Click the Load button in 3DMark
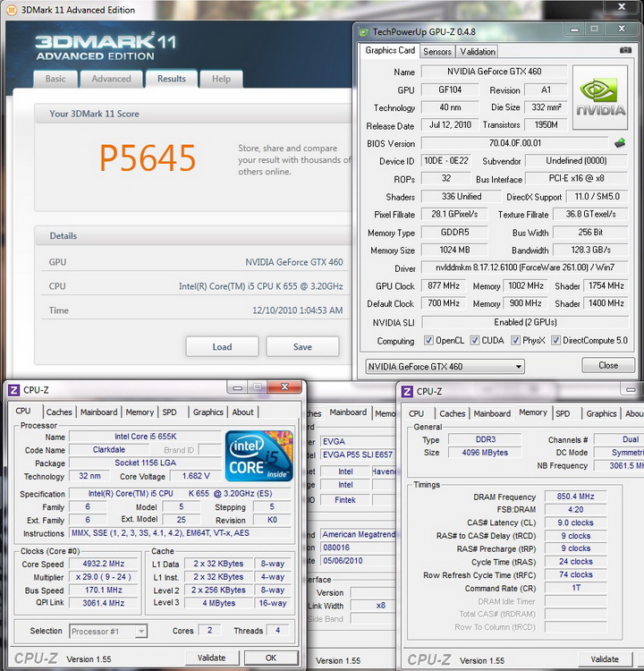The width and height of the screenshot is (644, 671). click(222, 346)
